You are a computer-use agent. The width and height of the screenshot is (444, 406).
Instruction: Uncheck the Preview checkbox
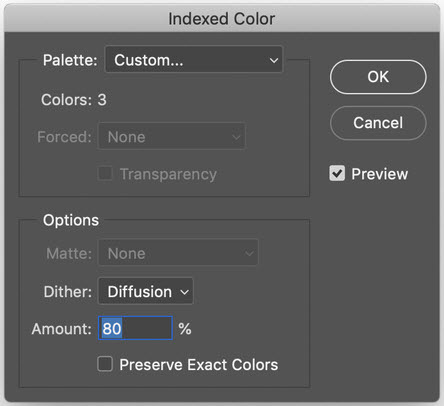[337, 173]
